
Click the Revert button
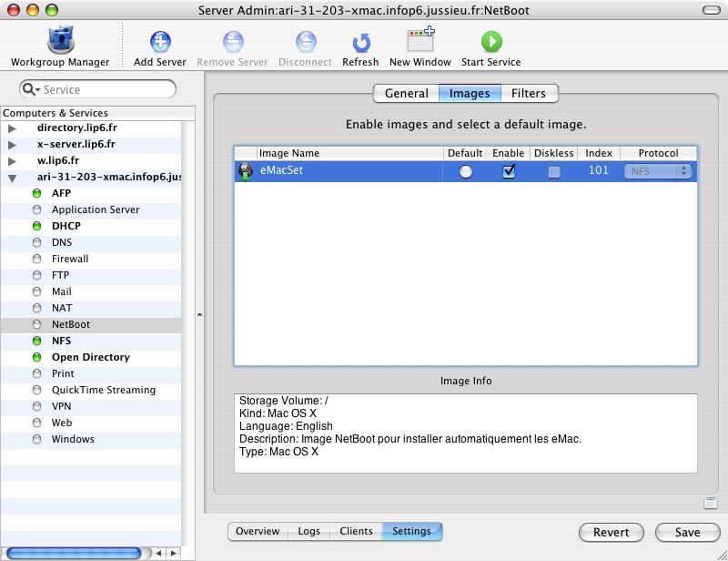[611, 532]
